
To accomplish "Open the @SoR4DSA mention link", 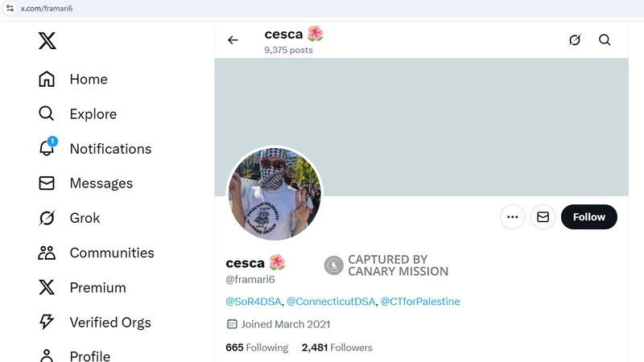I will click(x=254, y=302).
